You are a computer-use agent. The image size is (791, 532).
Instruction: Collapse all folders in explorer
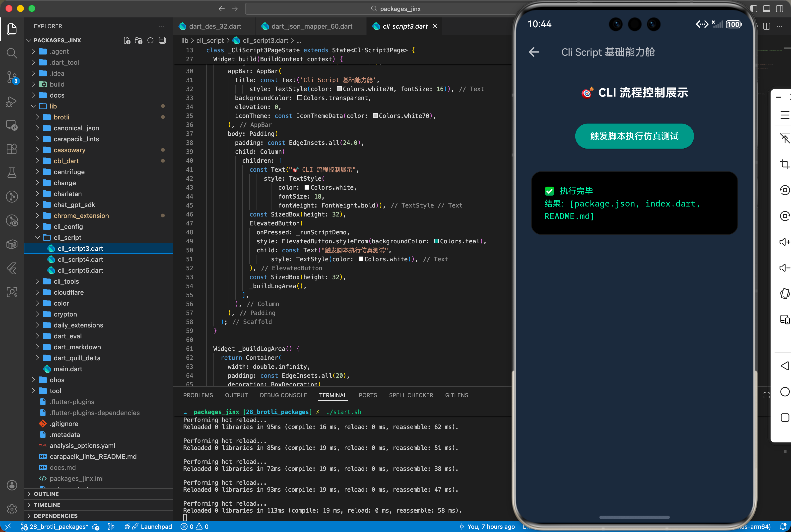click(163, 40)
